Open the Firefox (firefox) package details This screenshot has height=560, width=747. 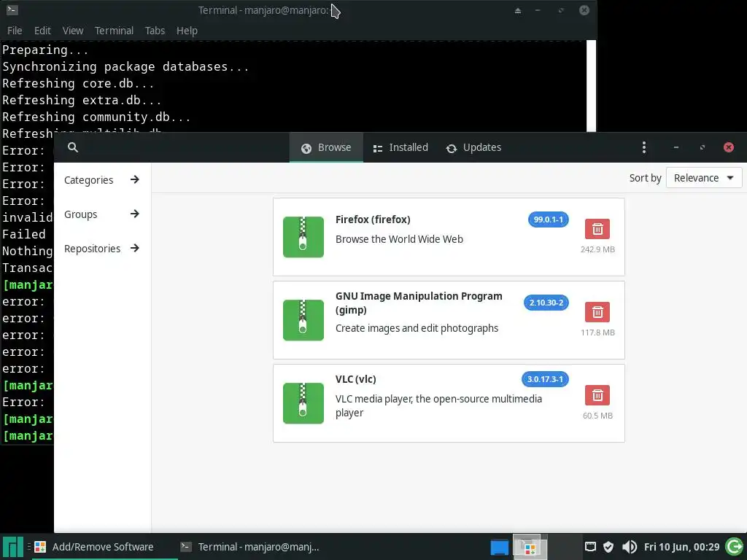click(x=373, y=219)
